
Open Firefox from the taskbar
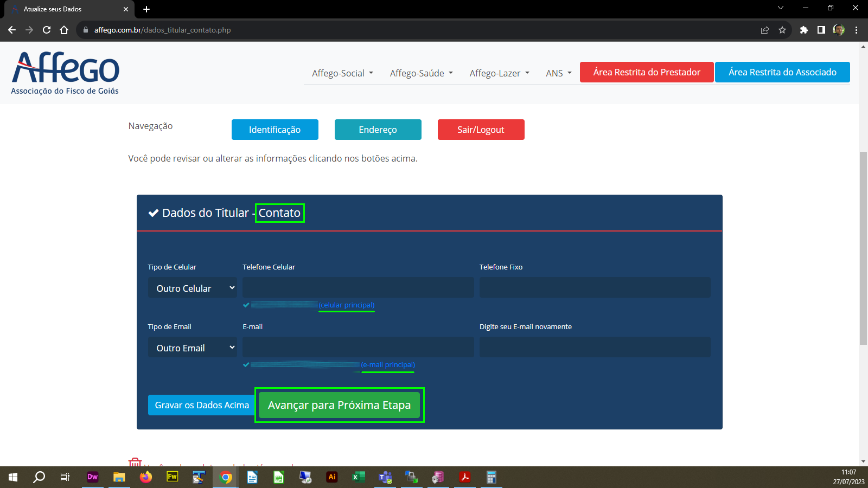pos(145,477)
